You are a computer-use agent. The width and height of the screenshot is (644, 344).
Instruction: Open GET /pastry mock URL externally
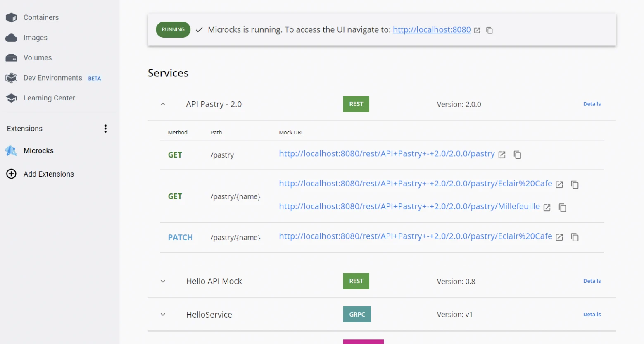coord(502,155)
